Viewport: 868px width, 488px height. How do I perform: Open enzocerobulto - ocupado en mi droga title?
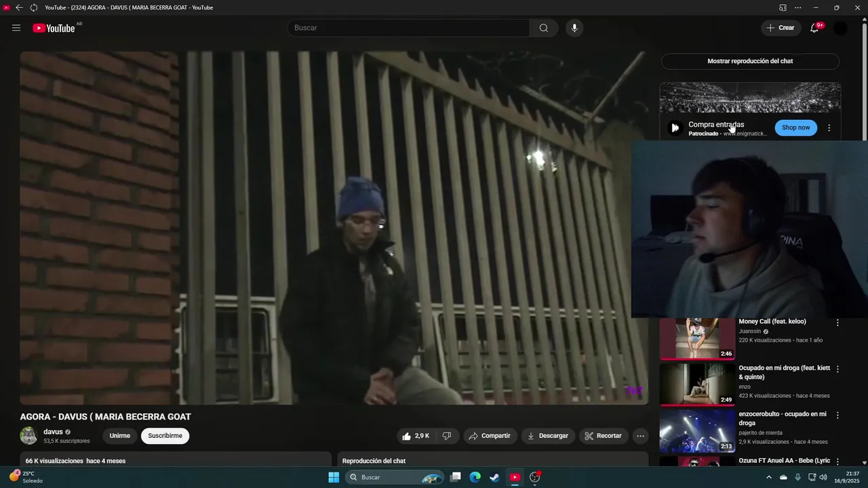(x=783, y=418)
